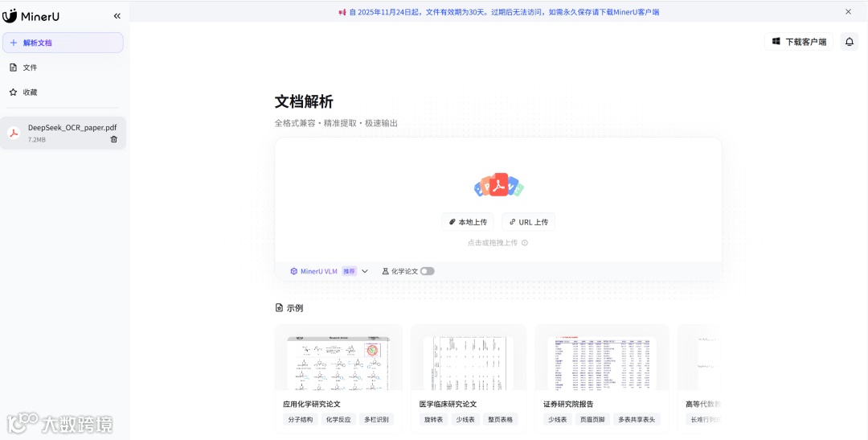Close the top announcement banner
This screenshot has width=868, height=440.
click(x=848, y=11)
